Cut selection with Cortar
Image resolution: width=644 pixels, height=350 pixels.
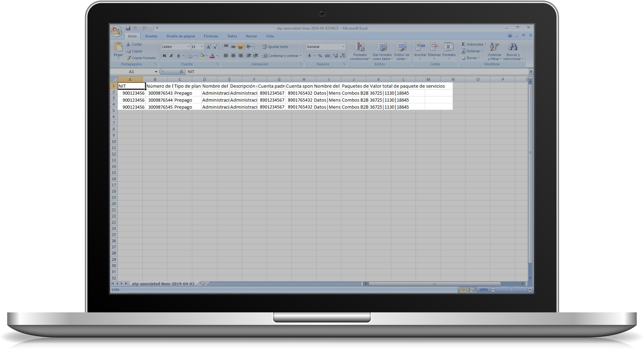pyautogui.click(x=134, y=44)
